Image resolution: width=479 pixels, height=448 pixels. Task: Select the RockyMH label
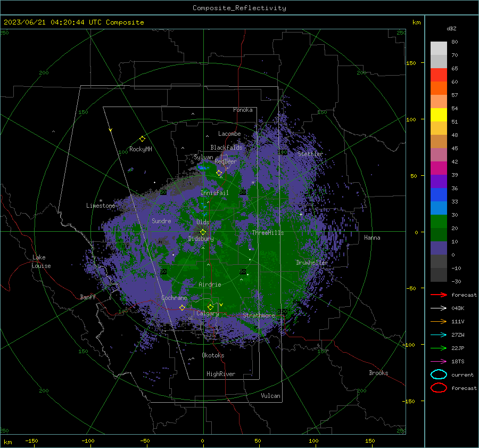(141, 149)
